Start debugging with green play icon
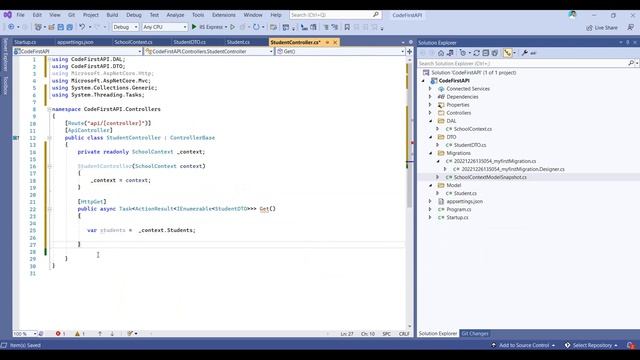This screenshot has width=640, height=360. (194, 27)
